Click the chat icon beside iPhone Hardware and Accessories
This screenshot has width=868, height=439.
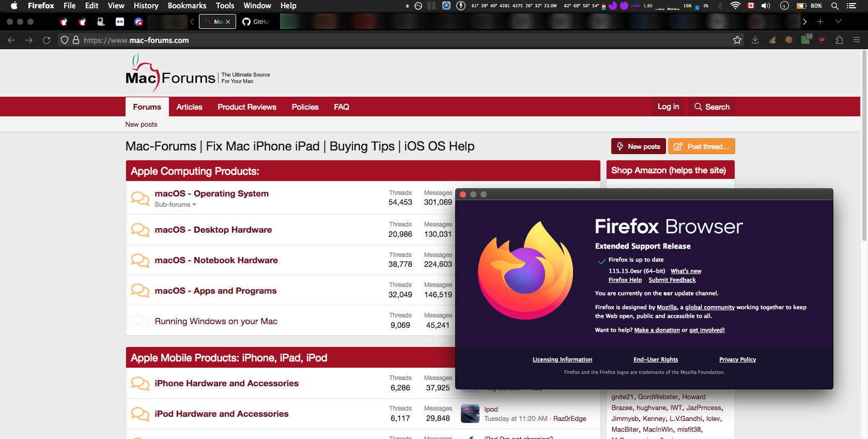pyautogui.click(x=140, y=383)
